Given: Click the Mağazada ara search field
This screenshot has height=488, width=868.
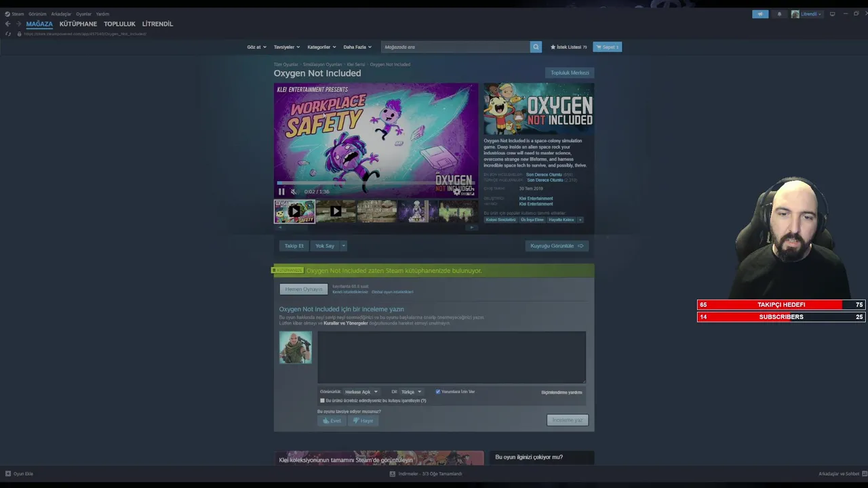Looking at the screenshot, I should (x=455, y=47).
